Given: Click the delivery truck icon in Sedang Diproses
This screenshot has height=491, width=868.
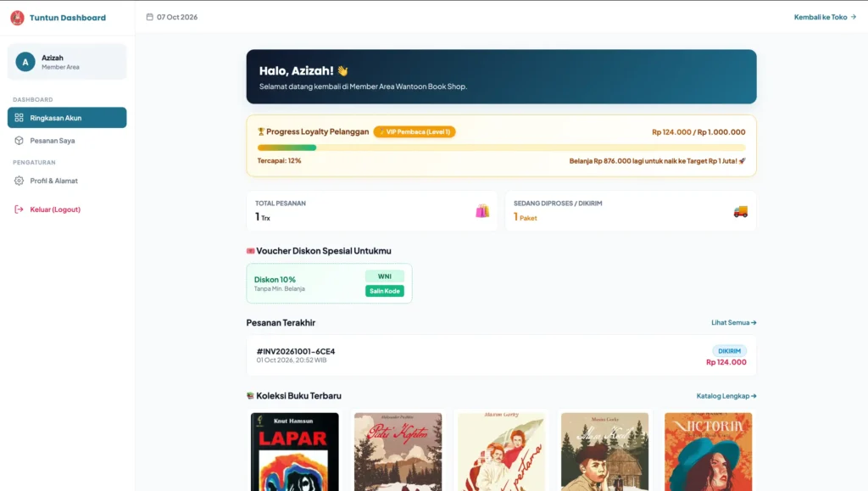Looking at the screenshot, I should [741, 211].
